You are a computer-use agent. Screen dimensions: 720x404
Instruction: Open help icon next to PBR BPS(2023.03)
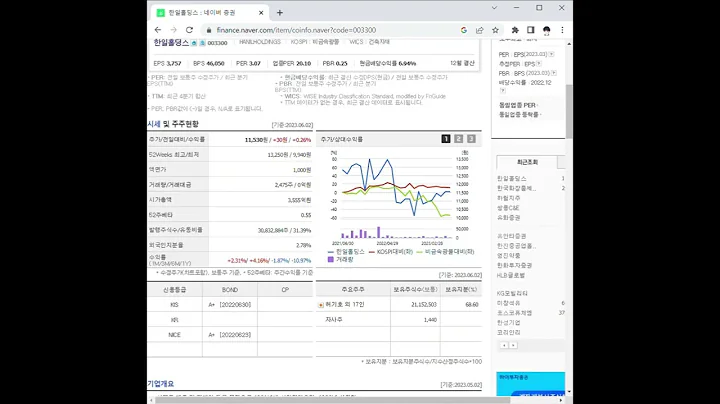[554, 73]
